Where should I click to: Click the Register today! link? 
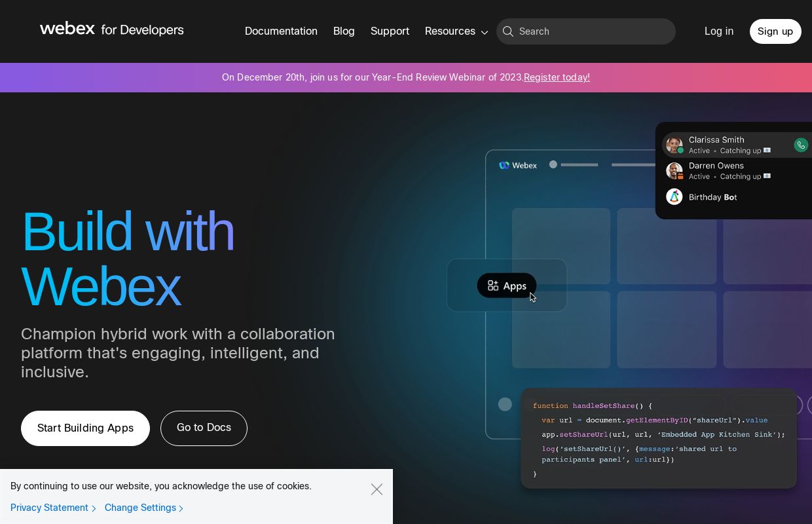point(557,77)
